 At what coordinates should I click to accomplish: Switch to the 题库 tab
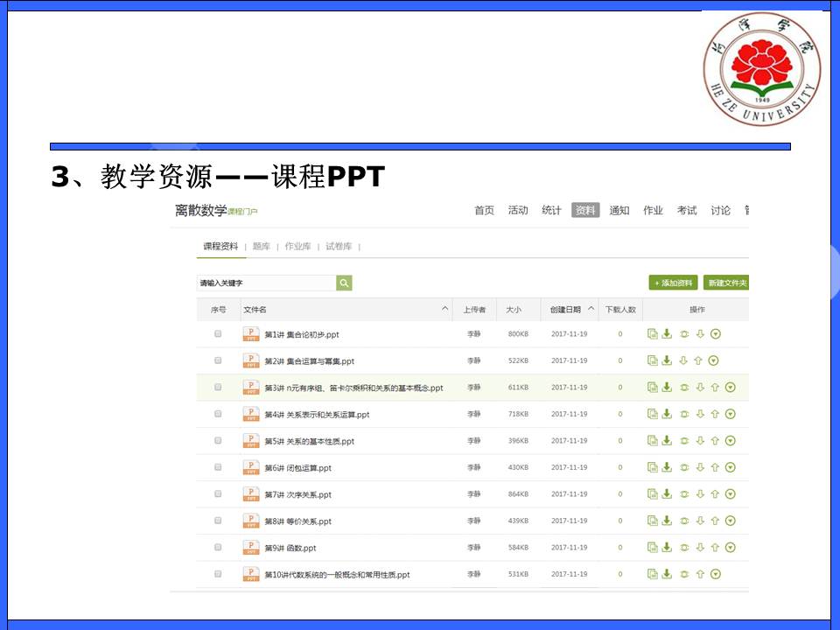click(262, 247)
